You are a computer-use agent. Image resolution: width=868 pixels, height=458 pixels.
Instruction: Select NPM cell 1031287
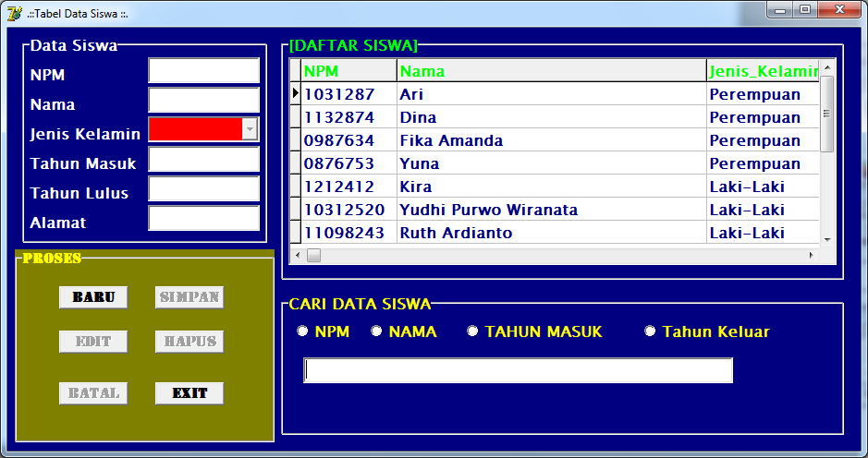(348, 94)
